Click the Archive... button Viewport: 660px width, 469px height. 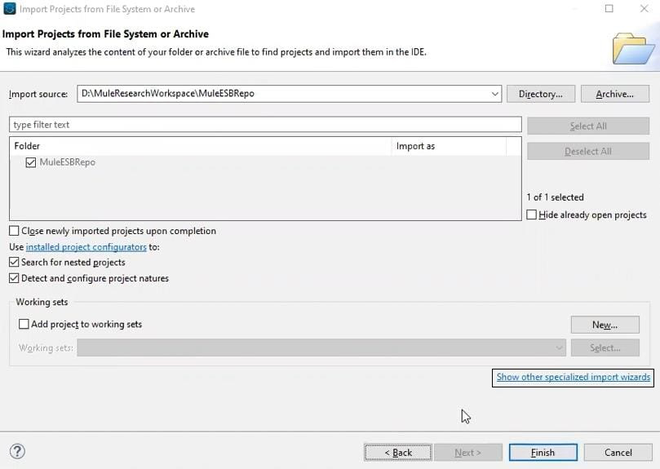[615, 94]
